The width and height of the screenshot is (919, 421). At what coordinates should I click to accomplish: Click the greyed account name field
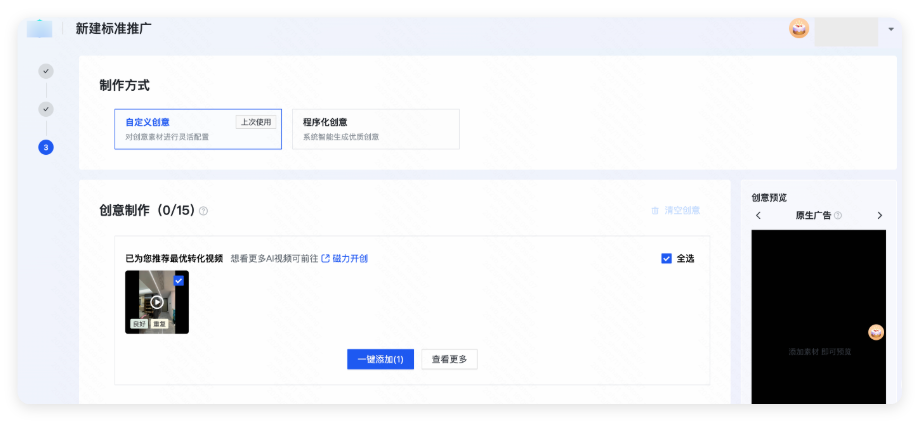(x=846, y=32)
